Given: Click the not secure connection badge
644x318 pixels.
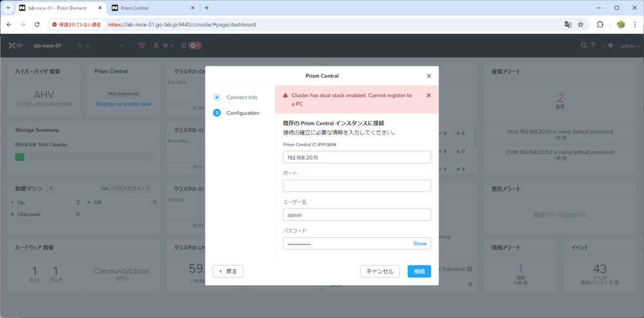Looking at the screenshot, I should 76,25.
